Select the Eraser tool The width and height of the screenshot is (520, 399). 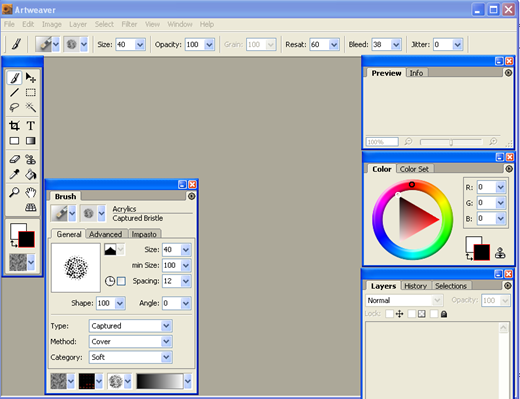14,159
